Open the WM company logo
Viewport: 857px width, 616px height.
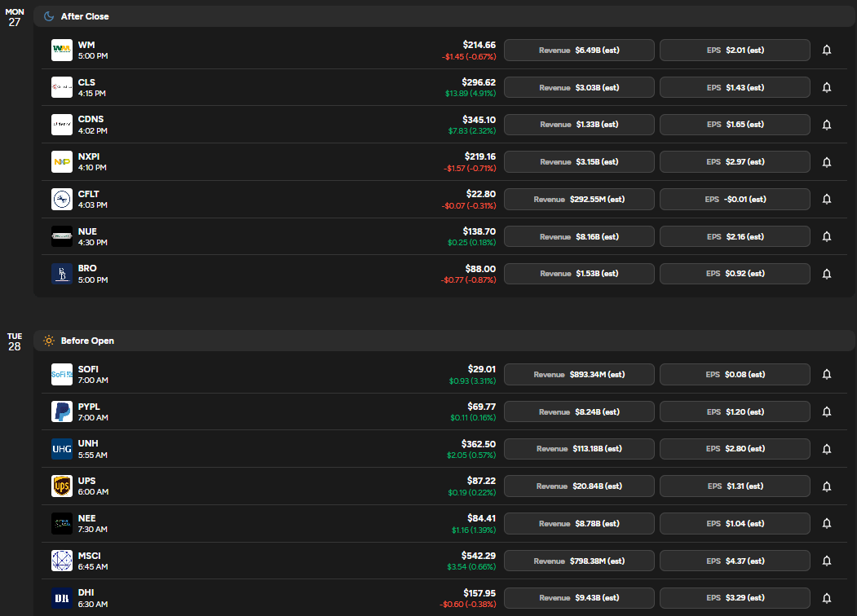[x=62, y=51]
